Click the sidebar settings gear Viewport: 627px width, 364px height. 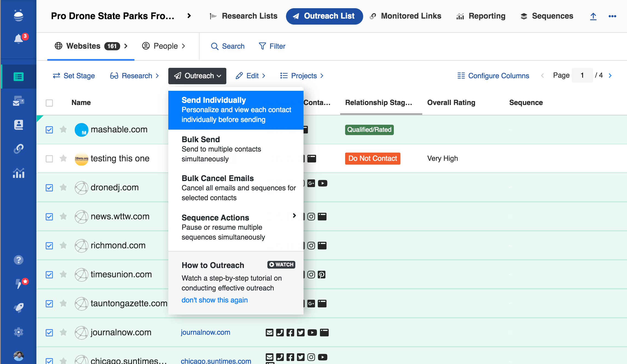tap(18, 332)
